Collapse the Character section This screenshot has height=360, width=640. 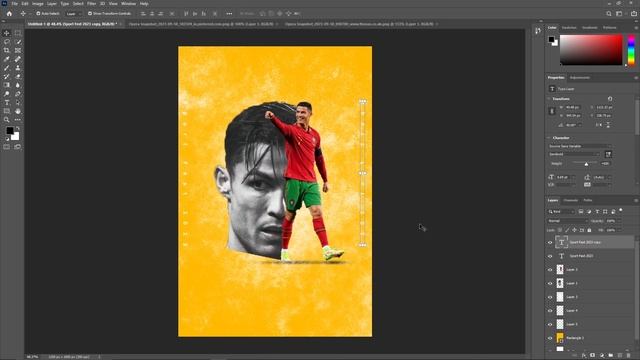pos(549,138)
